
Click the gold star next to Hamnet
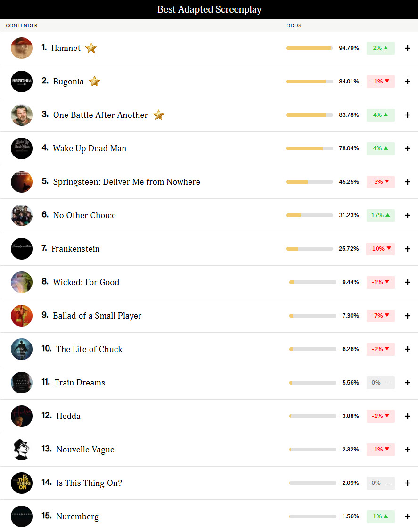pyautogui.click(x=91, y=48)
